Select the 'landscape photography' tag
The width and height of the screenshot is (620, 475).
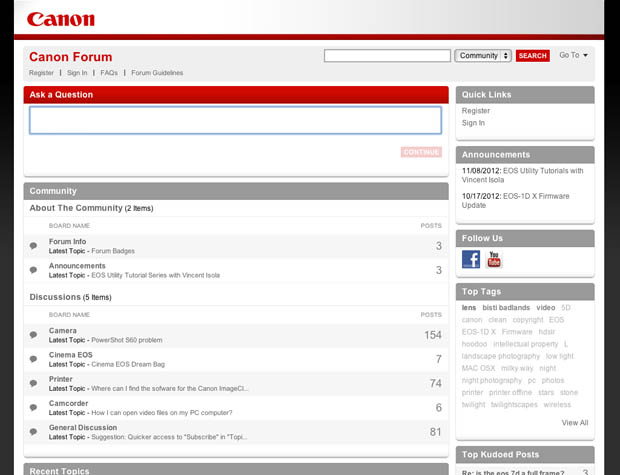(501, 356)
